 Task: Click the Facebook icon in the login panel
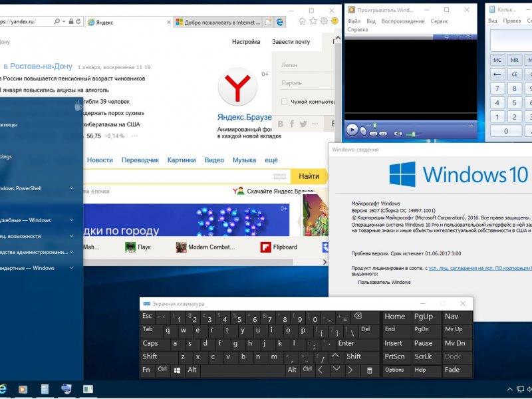tap(292, 124)
